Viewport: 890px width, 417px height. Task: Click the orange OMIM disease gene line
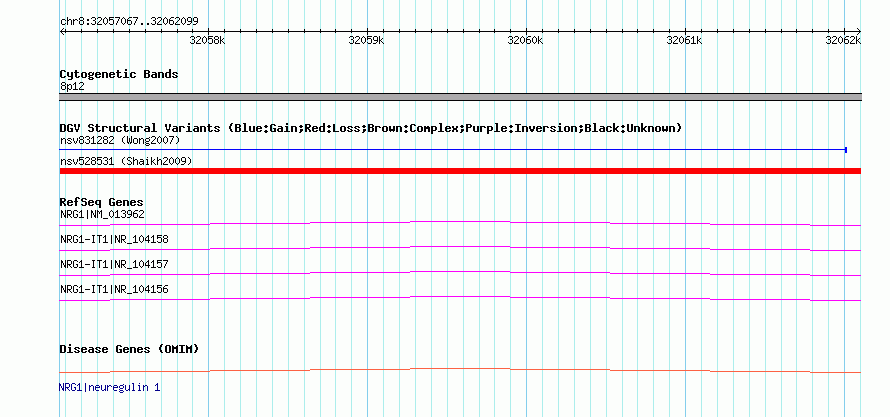[x=460, y=370]
